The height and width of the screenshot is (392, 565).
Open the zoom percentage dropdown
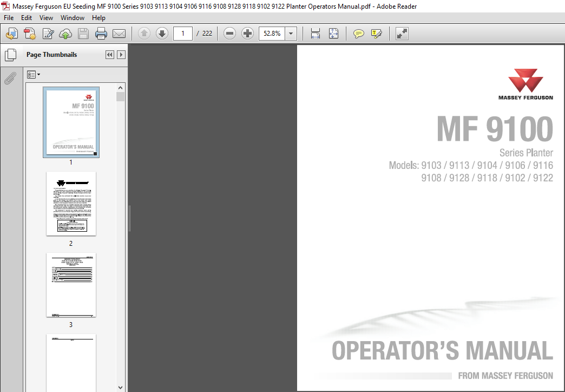click(x=291, y=34)
